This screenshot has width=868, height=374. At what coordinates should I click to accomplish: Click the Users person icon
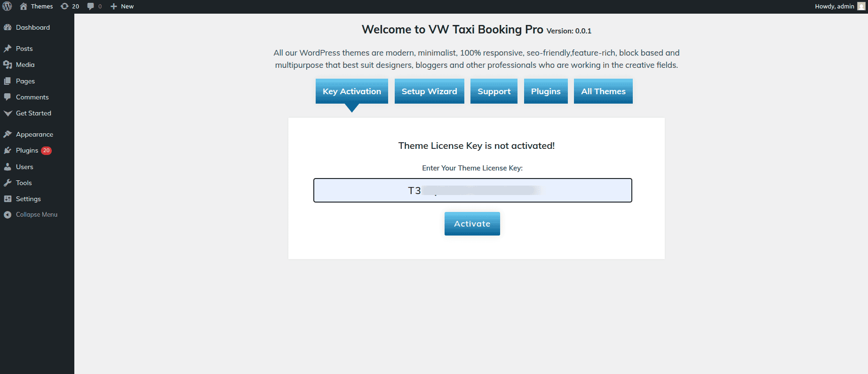pyautogui.click(x=8, y=167)
